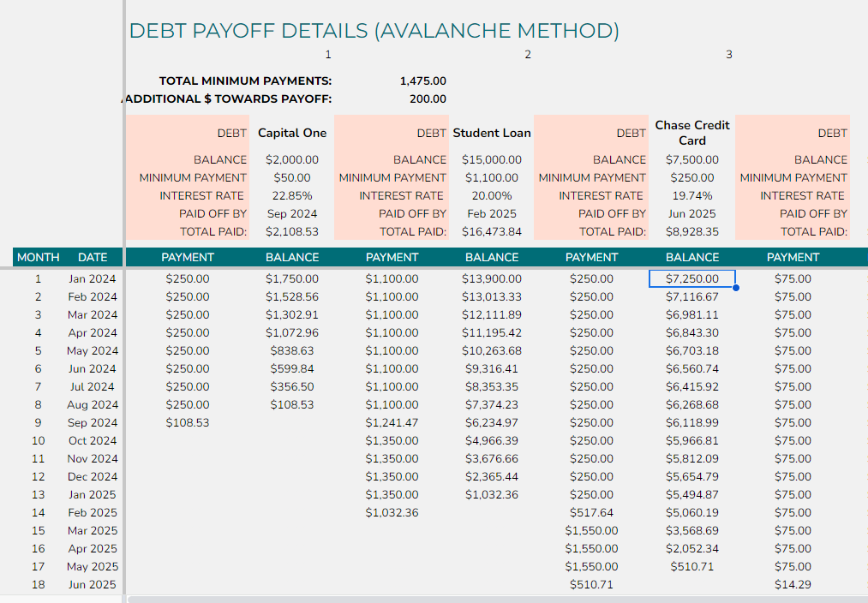Click the PAYMENT header above Capital One column
The image size is (868, 603).
pos(187,256)
